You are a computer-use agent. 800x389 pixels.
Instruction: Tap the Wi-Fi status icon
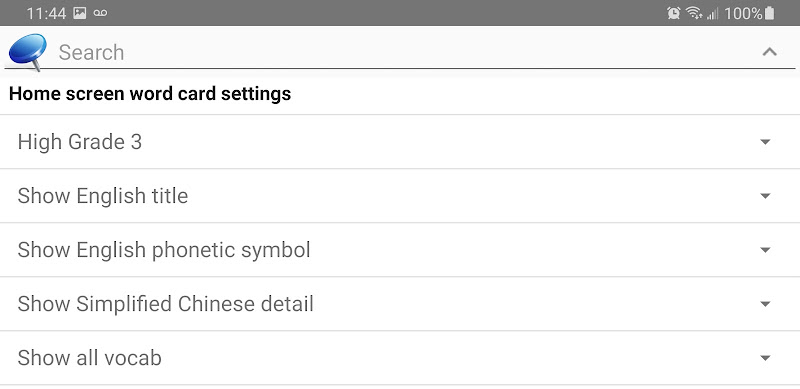point(694,13)
